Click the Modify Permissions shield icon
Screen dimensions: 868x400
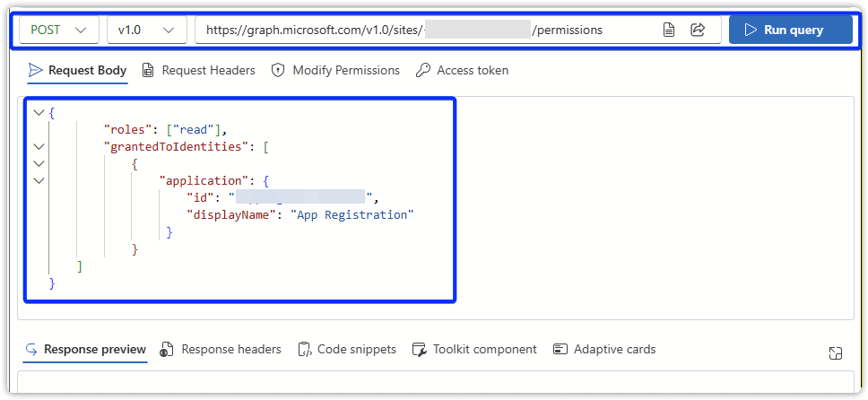[x=278, y=70]
